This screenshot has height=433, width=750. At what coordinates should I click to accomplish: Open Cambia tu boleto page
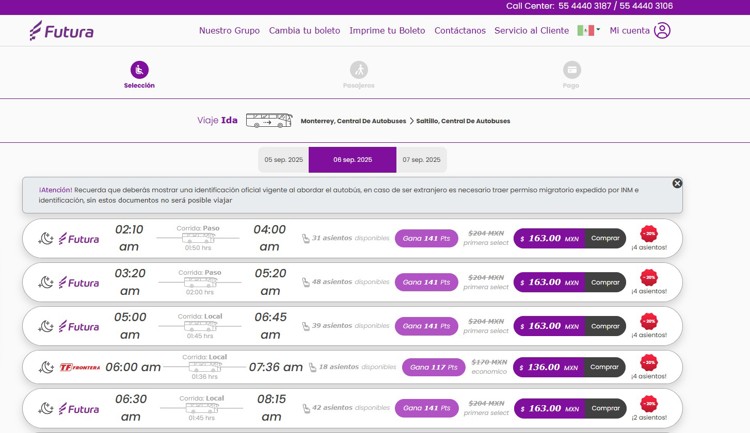click(x=304, y=31)
